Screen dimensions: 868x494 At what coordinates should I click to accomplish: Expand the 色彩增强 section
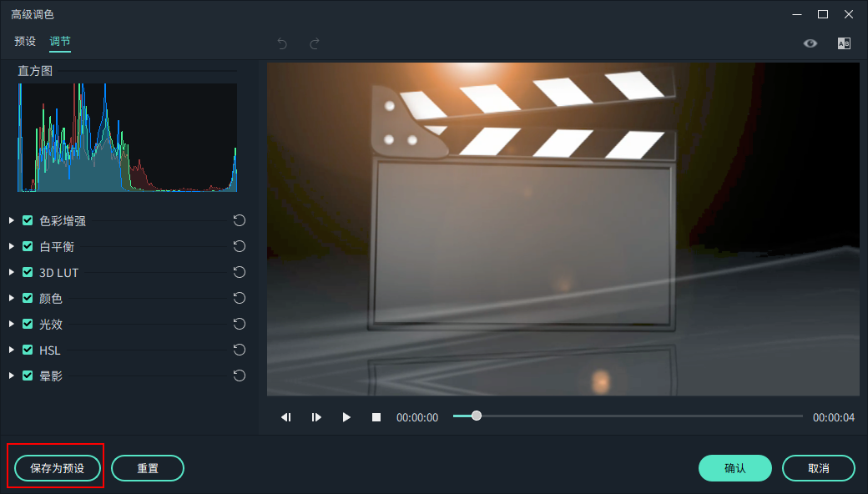click(x=12, y=220)
